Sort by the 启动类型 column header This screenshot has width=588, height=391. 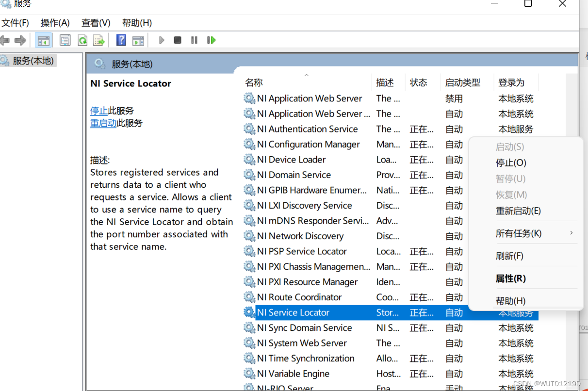[x=467, y=82]
